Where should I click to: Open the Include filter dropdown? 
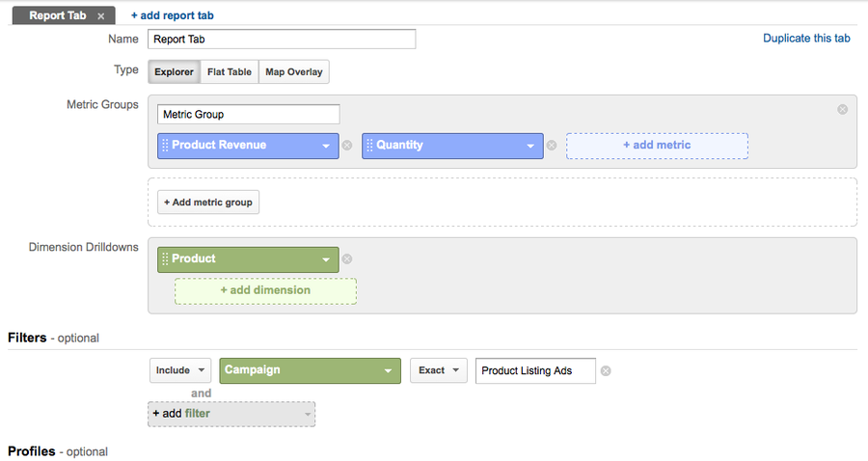(x=180, y=370)
